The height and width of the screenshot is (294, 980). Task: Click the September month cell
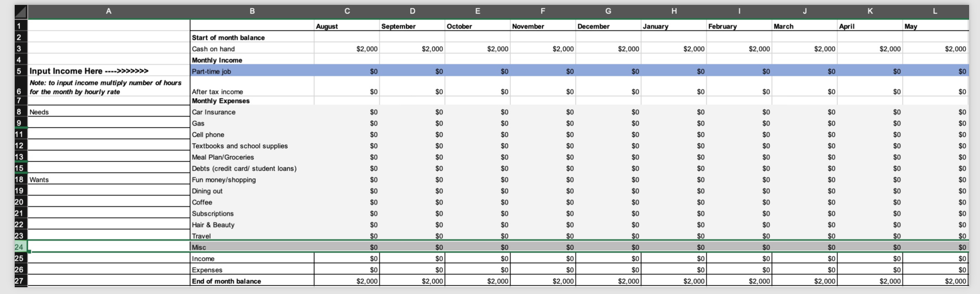pyautogui.click(x=412, y=26)
